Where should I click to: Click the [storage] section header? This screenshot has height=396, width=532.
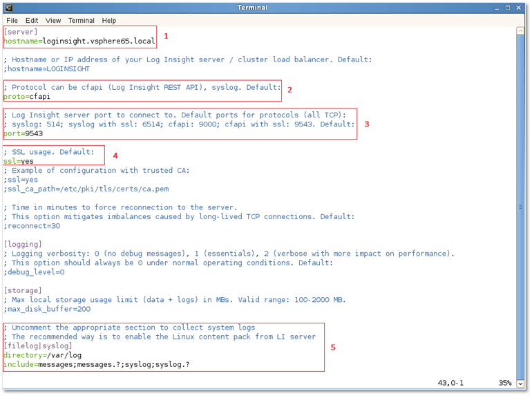tap(23, 291)
